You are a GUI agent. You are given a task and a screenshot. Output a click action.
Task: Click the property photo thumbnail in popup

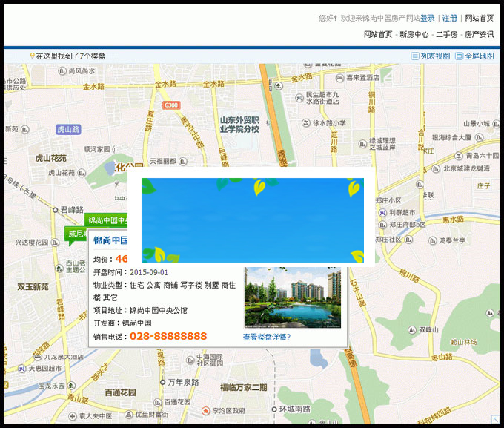[x=293, y=297]
